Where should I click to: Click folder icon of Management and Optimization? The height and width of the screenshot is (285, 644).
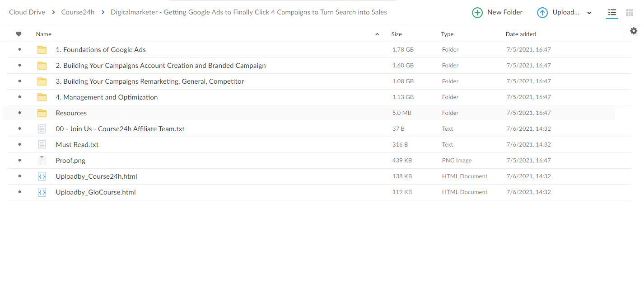click(x=42, y=97)
